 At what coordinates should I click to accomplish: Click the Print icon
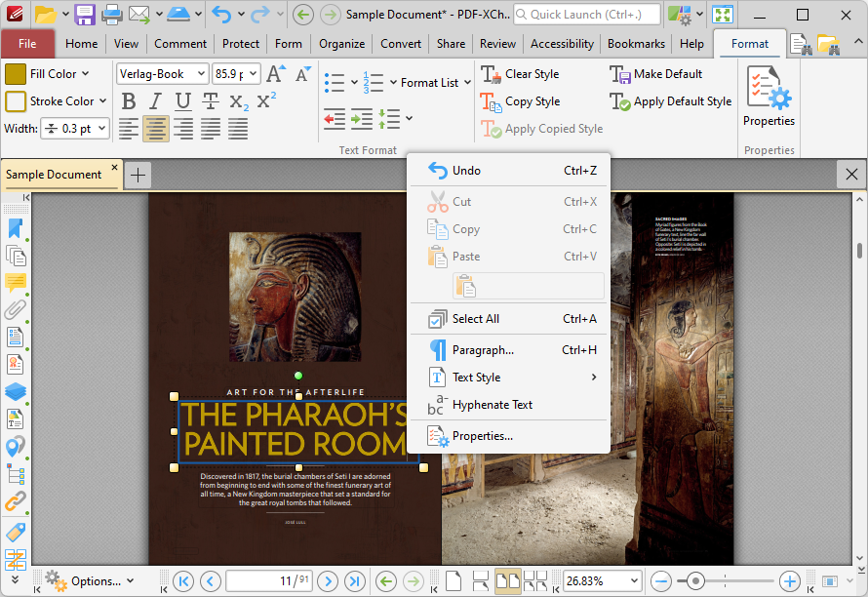click(x=111, y=15)
